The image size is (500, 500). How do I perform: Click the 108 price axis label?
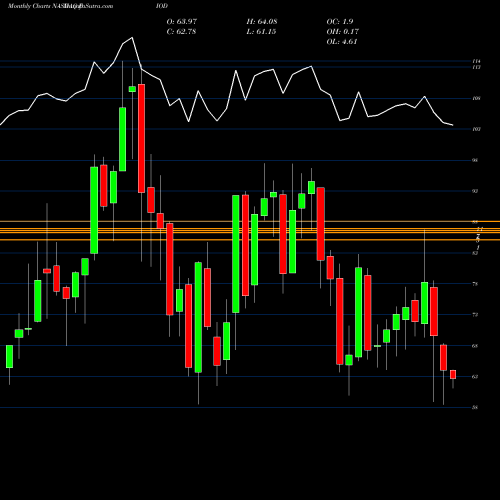point(476,98)
